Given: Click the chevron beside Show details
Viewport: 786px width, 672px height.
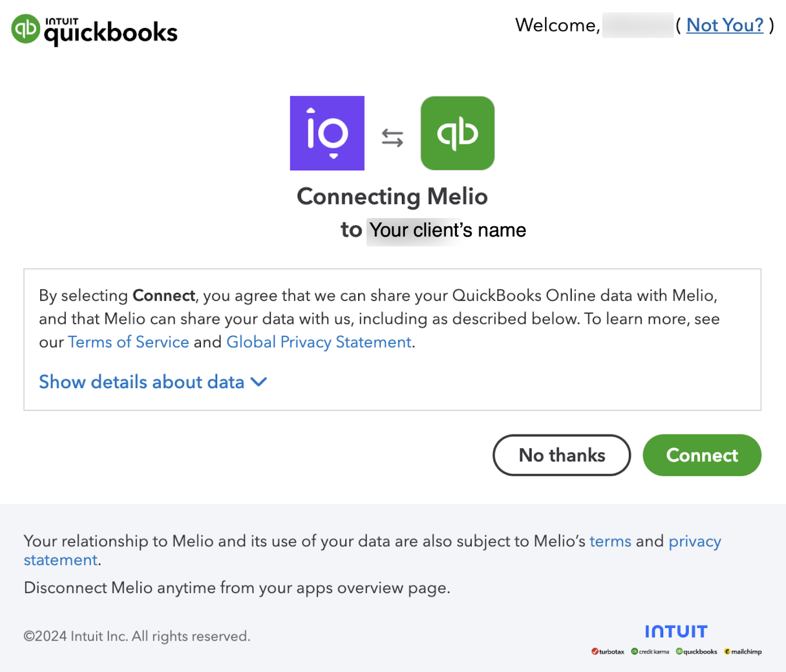Looking at the screenshot, I should pos(258,382).
